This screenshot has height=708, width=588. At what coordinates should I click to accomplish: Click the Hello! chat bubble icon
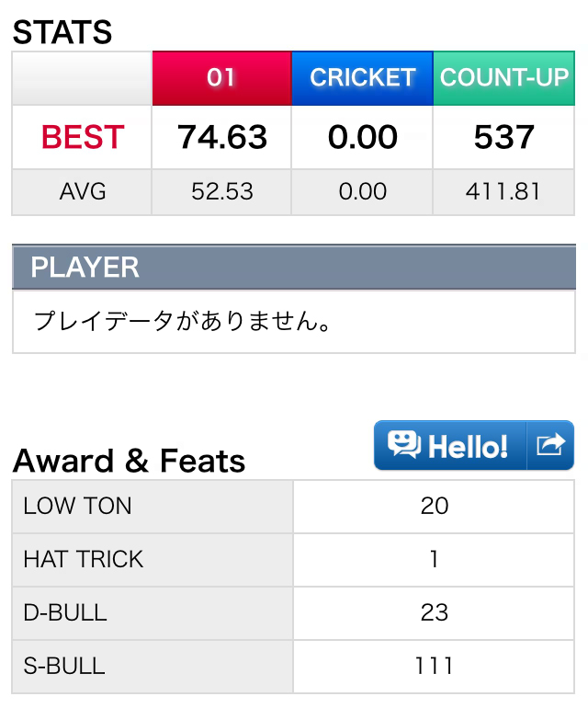(404, 445)
